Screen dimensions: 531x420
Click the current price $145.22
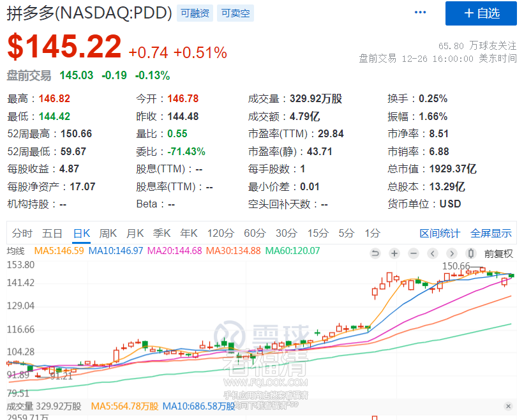coord(64,47)
